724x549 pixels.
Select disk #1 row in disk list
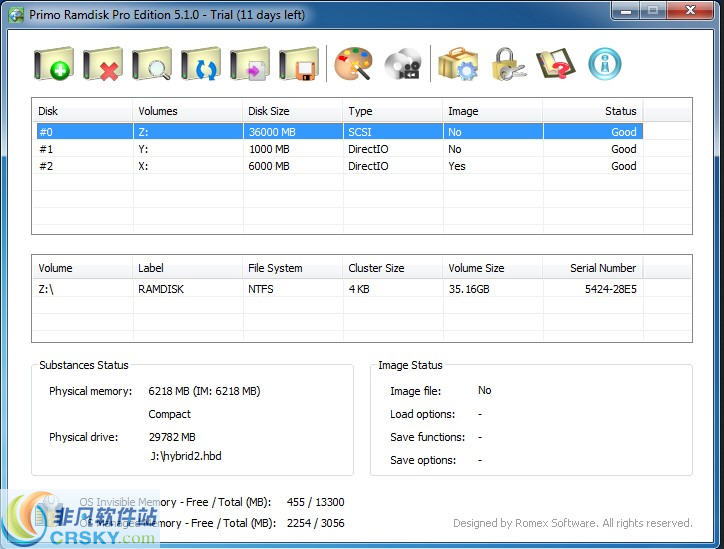click(x=339, y=149)
